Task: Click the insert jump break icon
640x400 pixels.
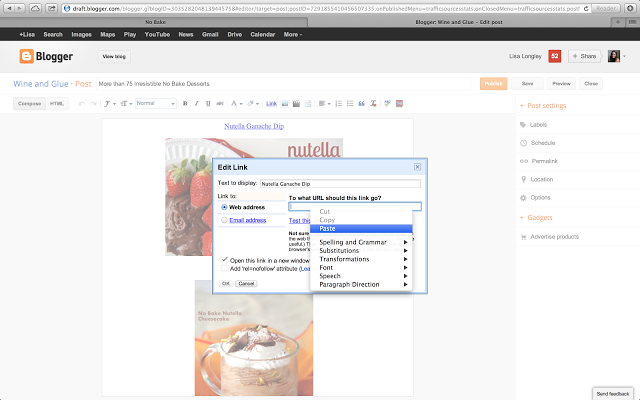Action: [x=308, y=104]
